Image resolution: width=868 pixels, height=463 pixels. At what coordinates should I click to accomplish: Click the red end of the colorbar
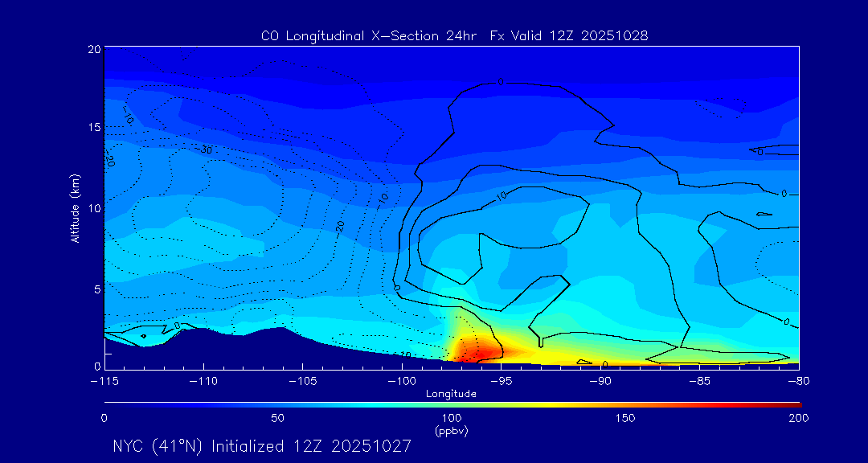click(x=796, y=404)
